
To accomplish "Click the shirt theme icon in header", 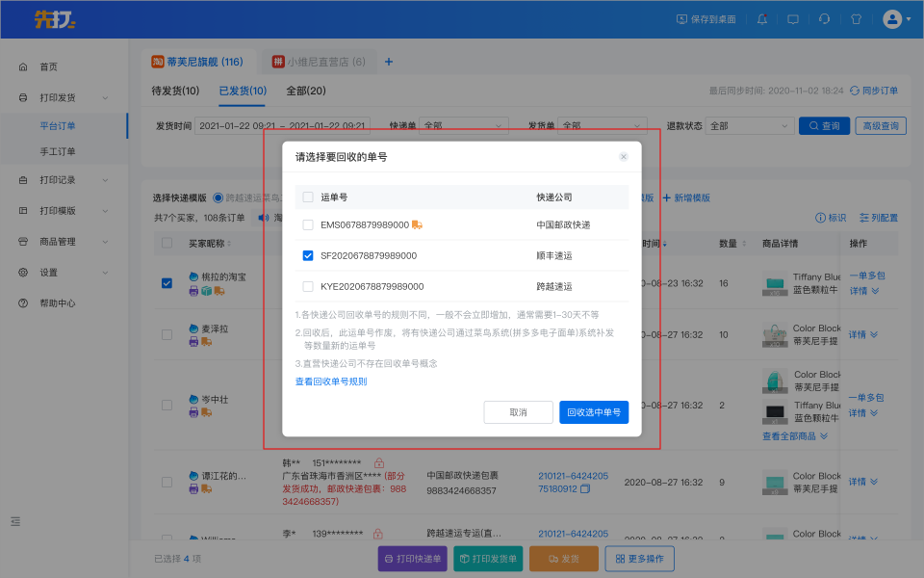I will pyautogui.click(x=856, y=19).
